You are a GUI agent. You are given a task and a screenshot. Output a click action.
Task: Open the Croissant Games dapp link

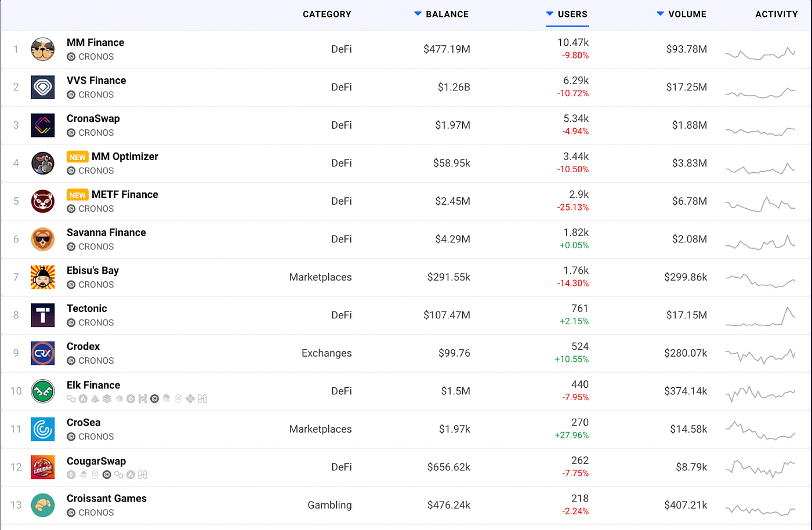tap(107, 498)
